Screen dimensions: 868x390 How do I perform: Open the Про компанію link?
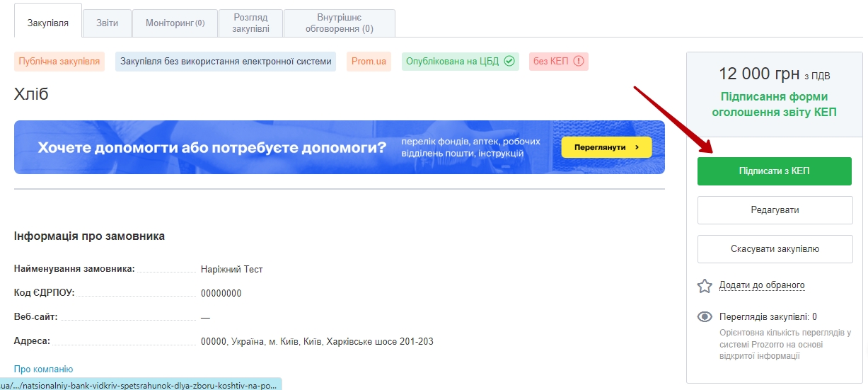tap(43, 369)
